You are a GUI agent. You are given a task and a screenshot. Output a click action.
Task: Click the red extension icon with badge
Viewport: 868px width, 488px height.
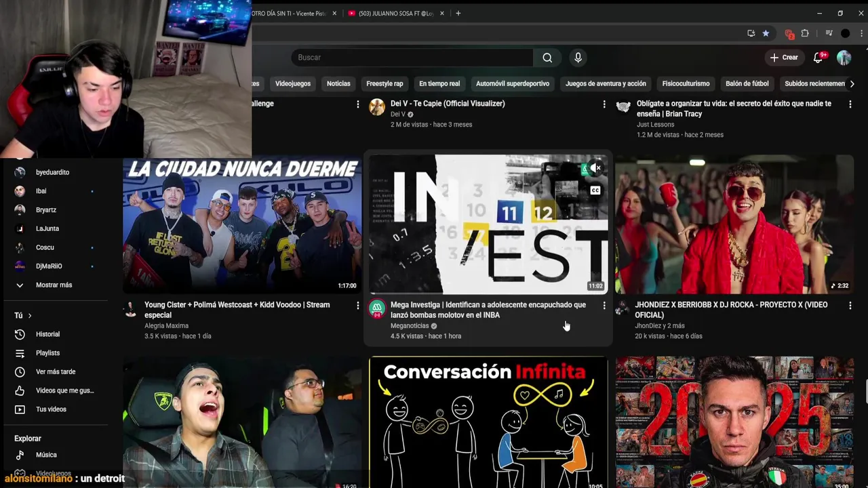[x=789, y=33]
